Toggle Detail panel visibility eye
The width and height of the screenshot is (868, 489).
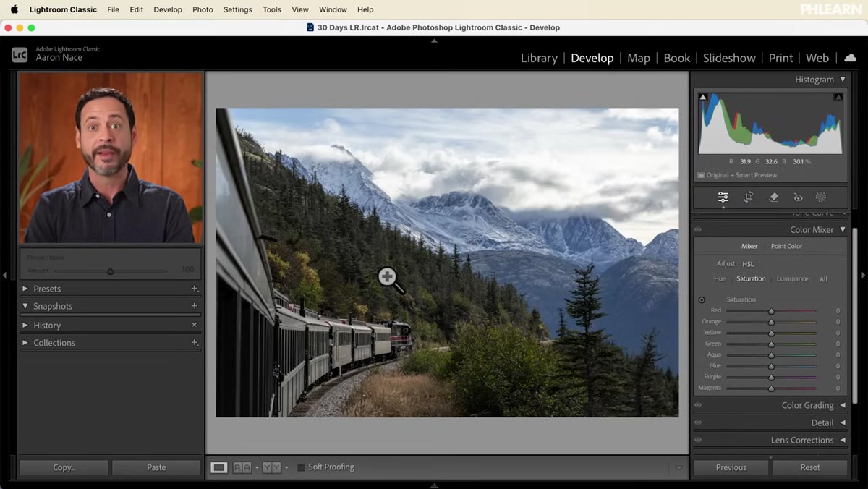[x=698, y=422]
